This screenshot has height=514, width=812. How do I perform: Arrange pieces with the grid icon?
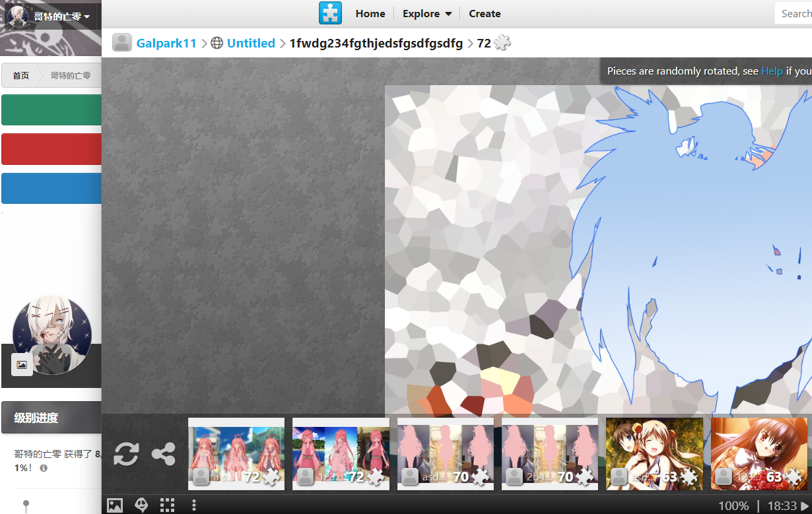[x=168, y=505]
